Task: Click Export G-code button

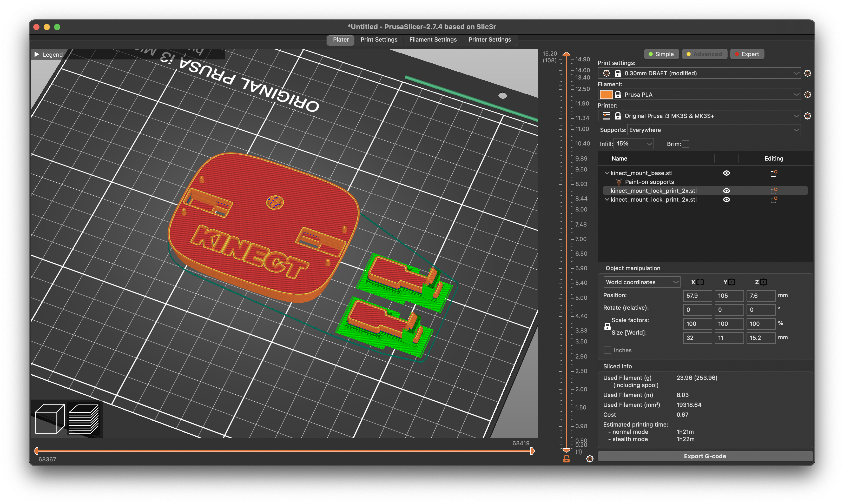Action: [x=705, y=456]
